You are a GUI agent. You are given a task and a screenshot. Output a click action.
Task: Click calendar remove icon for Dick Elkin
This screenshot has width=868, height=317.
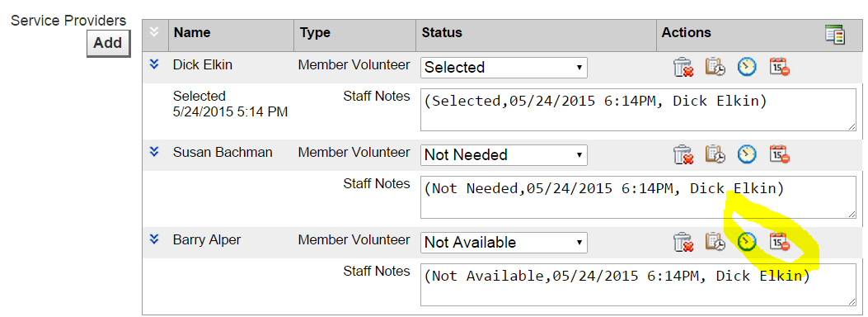click(x=780, y=67)
